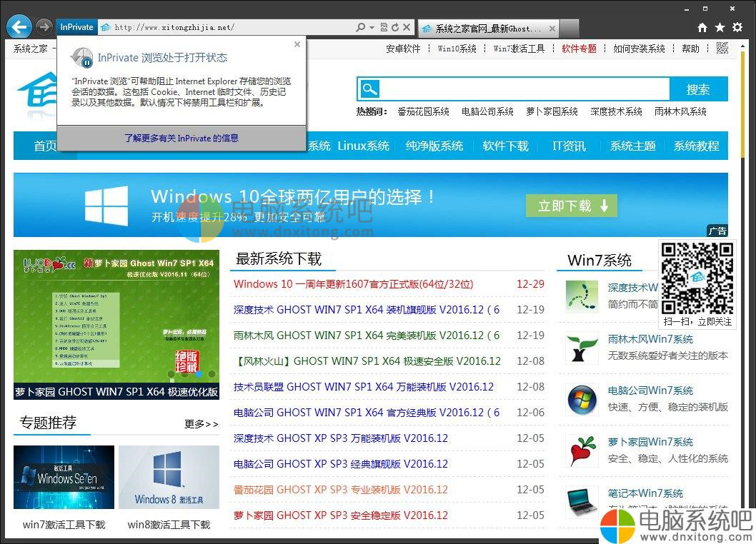Close the 系统之家官网 tab
756x544 pixels.
[x=552, y=29]
